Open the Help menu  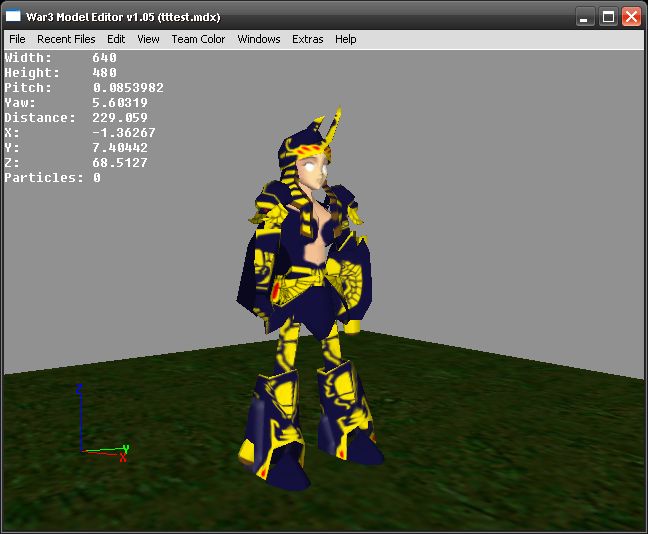pos(345,39)
